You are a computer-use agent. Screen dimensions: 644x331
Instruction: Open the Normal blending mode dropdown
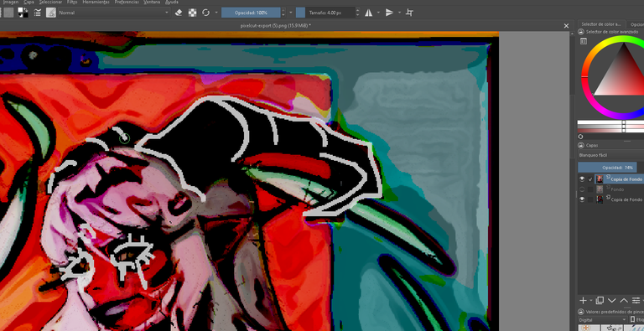click(x=113, y=13)
